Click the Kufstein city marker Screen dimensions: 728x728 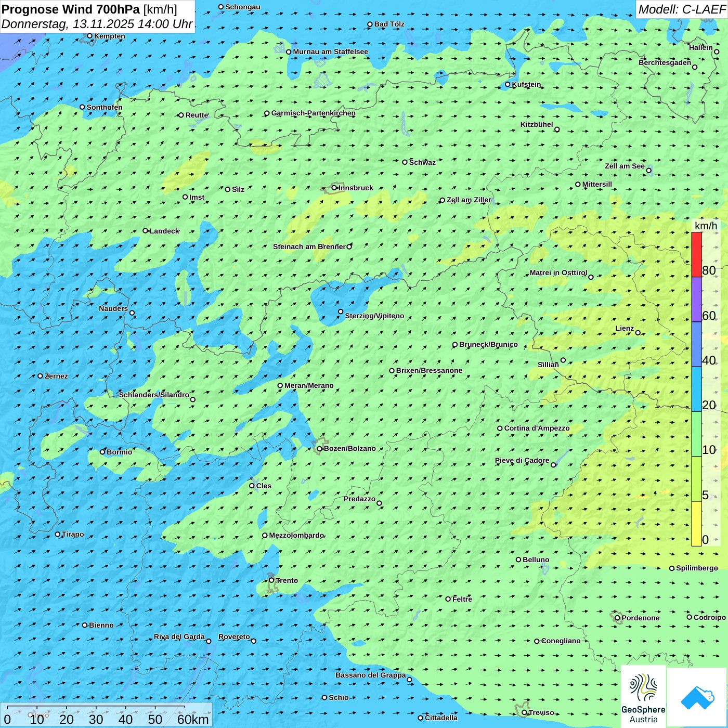pyautogui.click(x=508, y=84)
